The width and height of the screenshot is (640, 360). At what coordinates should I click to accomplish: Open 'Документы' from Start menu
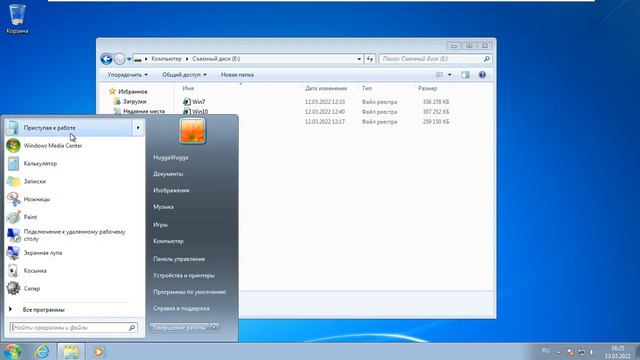[168, 174]
